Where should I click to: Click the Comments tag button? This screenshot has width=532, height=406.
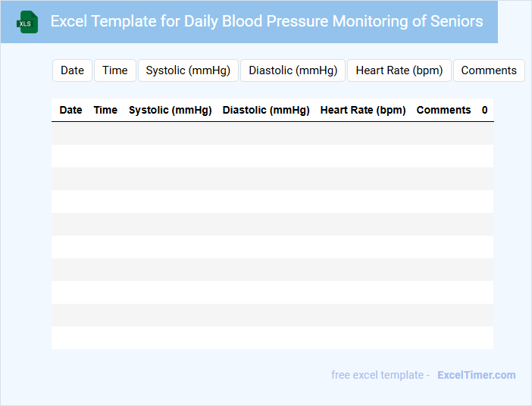(489, 70)
